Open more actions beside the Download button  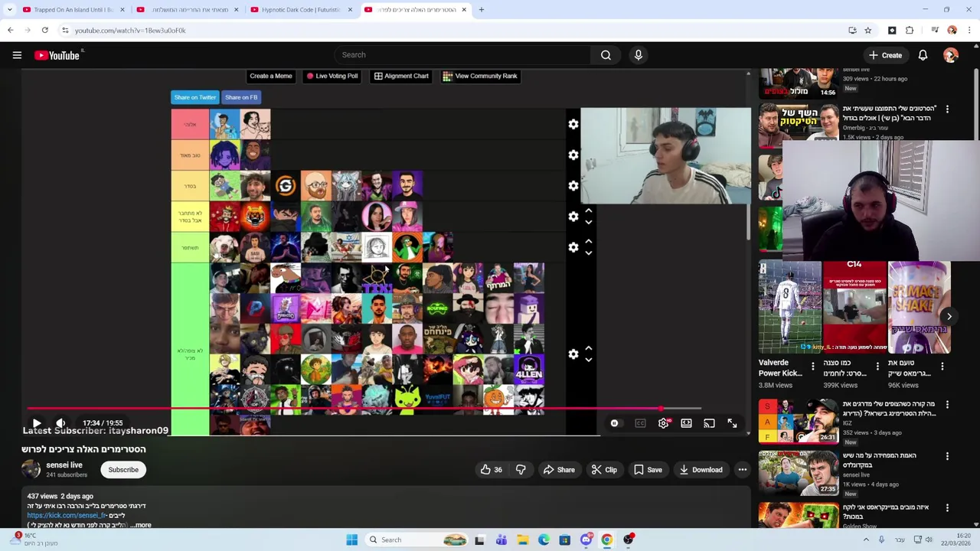pyautogui.click(x=742, y=470)
